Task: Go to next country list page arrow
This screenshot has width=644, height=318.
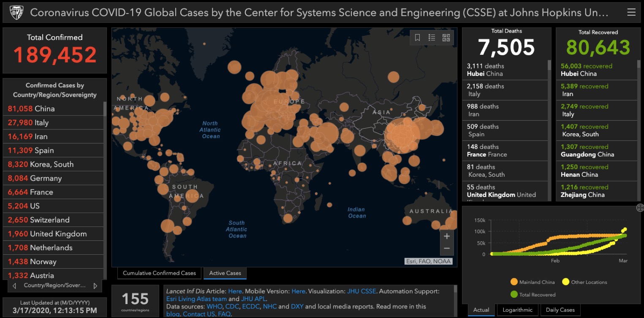Action: pos(95,286)
